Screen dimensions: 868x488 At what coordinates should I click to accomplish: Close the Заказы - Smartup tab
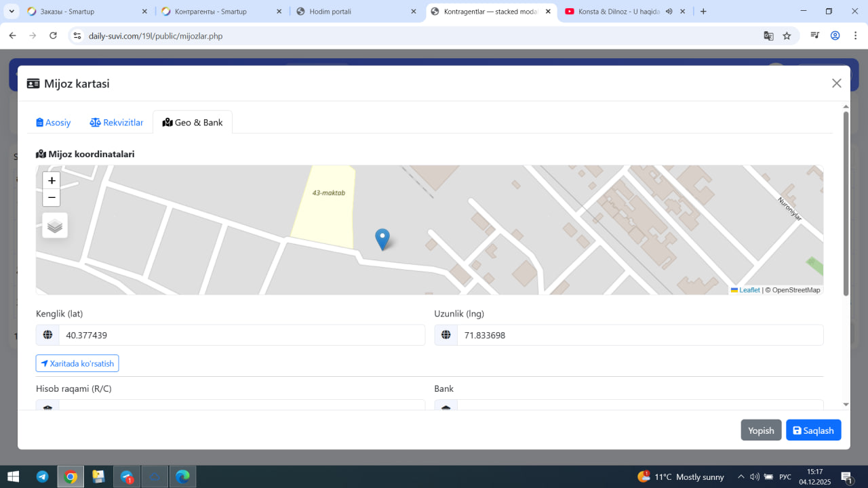click(x=144, y=12)
